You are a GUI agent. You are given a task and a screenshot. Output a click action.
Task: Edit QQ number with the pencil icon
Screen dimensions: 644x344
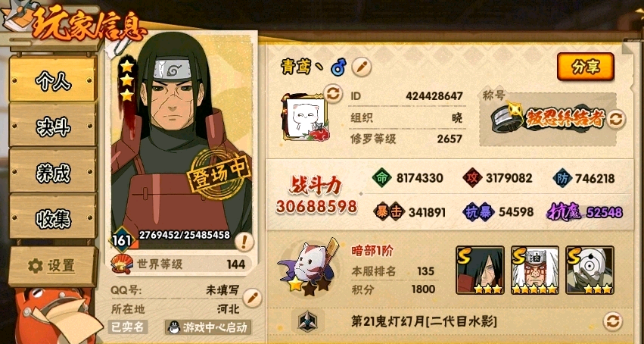coord(252,298)
